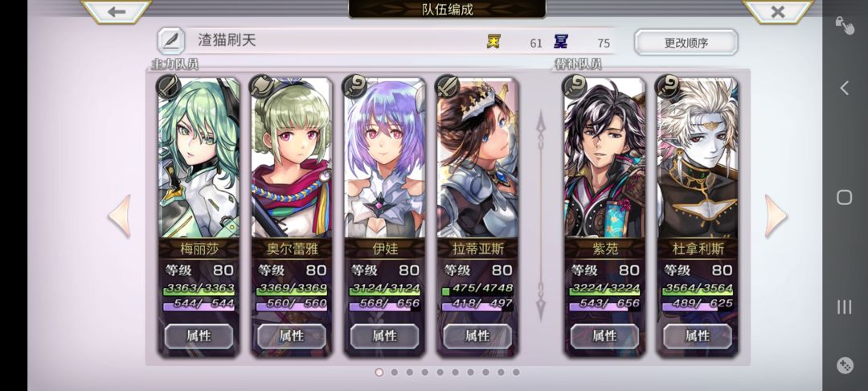Select the second page indicator dot

(x=394, y=372)
